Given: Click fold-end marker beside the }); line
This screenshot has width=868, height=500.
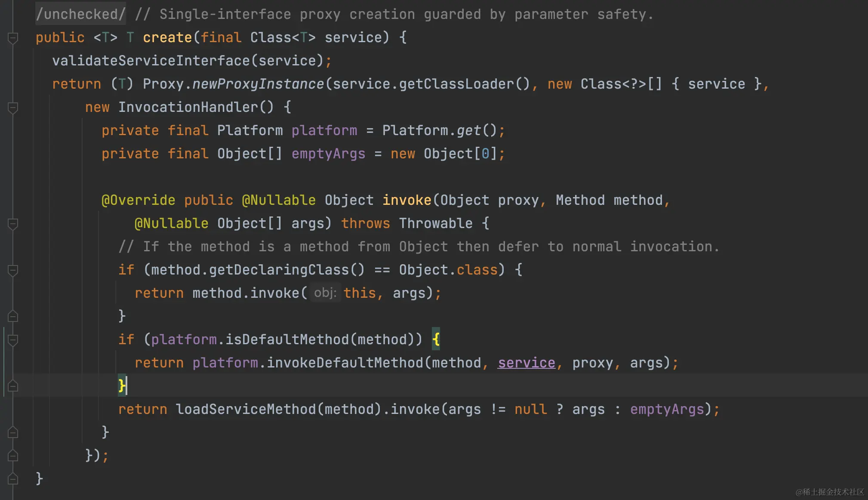Looking at the screenshot, I should pyautogui.click(x=13, y=455).
